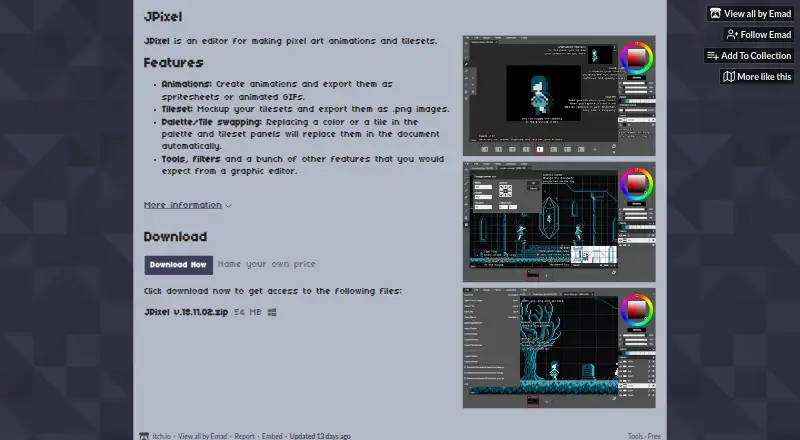Image resolution: width=800 pixels, height=440 pixels.
Task: Open the second screenshot showing tileset castle
Action: click(559, 222)
